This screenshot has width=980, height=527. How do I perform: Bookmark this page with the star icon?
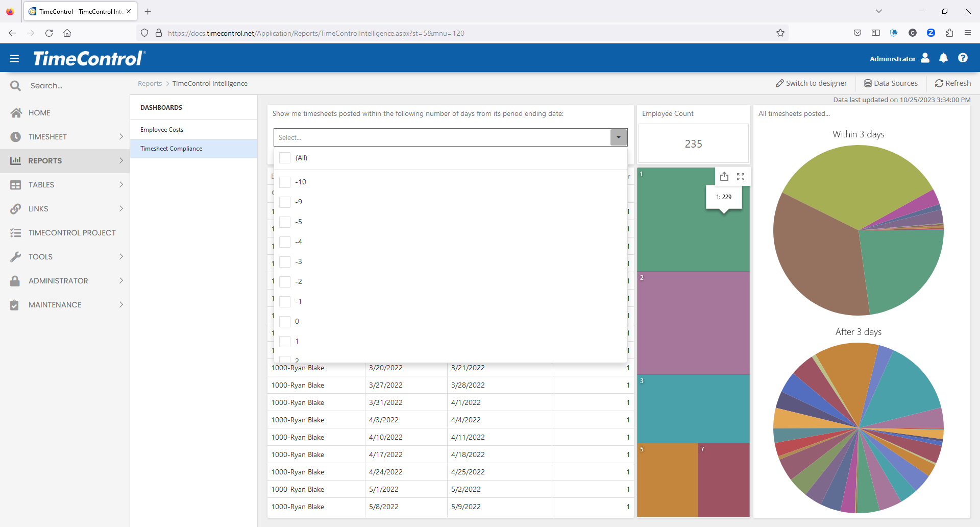click(x=780, y=33)
